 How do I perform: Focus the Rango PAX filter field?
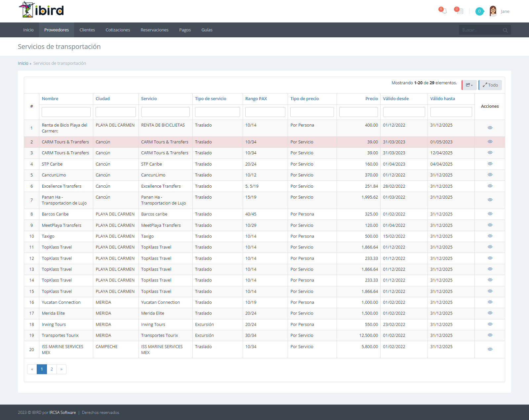(265, 112)
